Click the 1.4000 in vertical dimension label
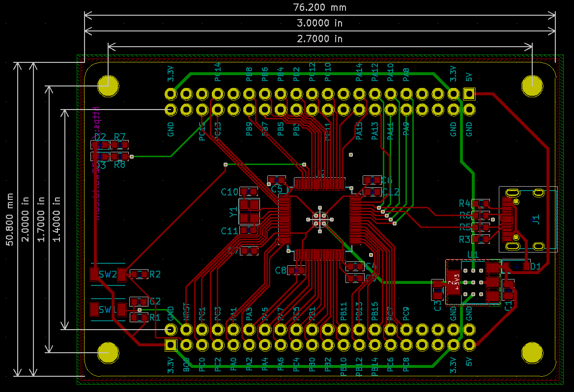The image size is (574, 392). click(57, 219)
